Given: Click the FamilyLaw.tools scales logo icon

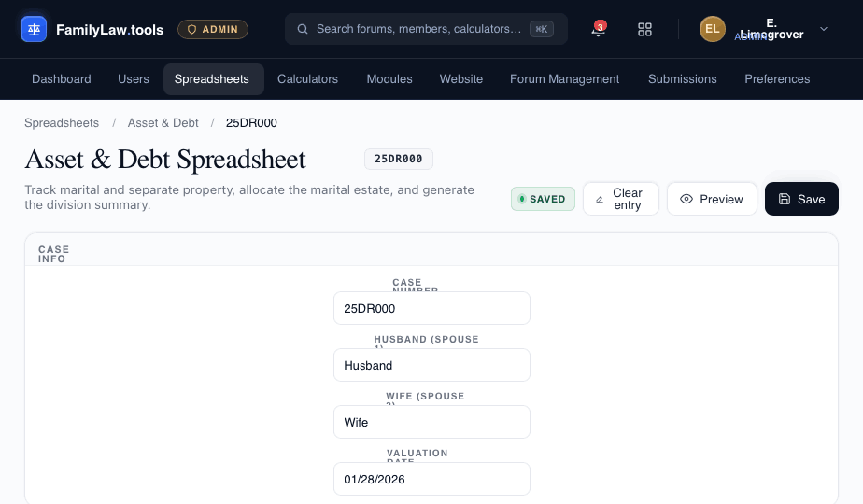Looking at the screenshot, I should [34, 29].
